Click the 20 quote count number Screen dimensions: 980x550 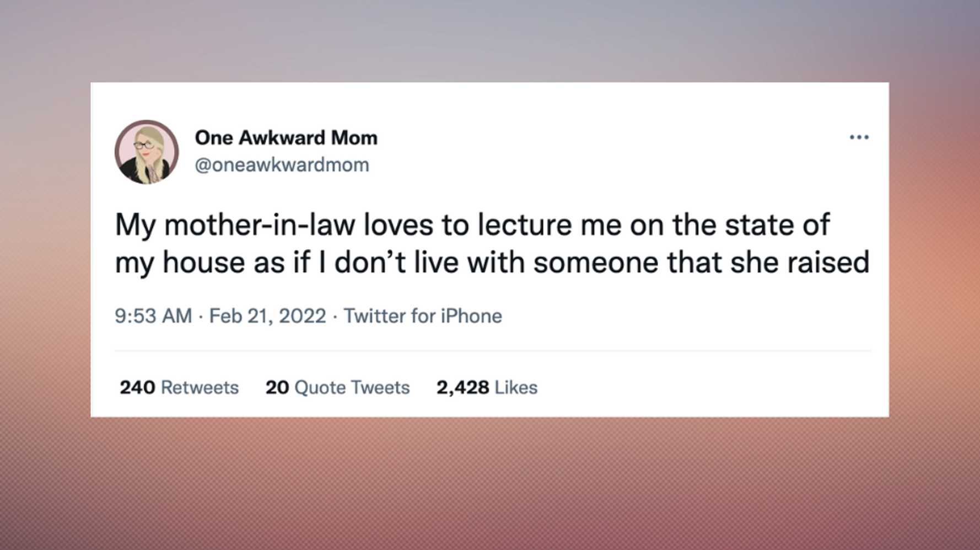click(277, 387)
